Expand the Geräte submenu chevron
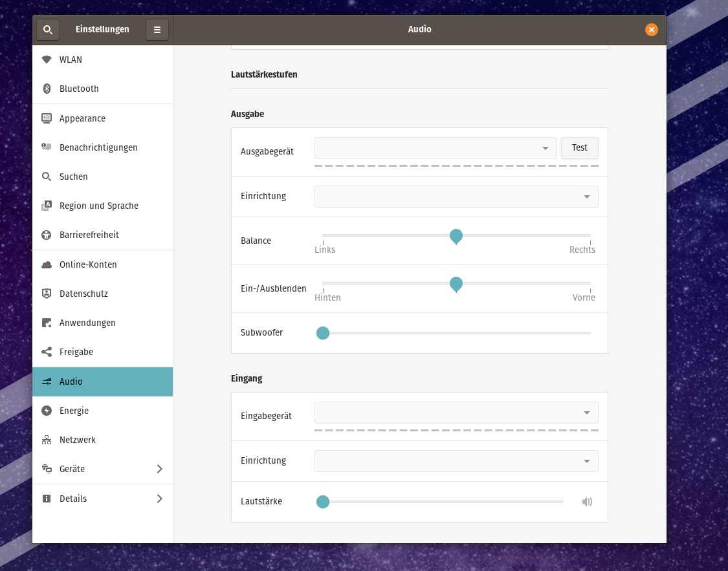The width and height of the screenshot is (728, 571). (x=159, y=469)
